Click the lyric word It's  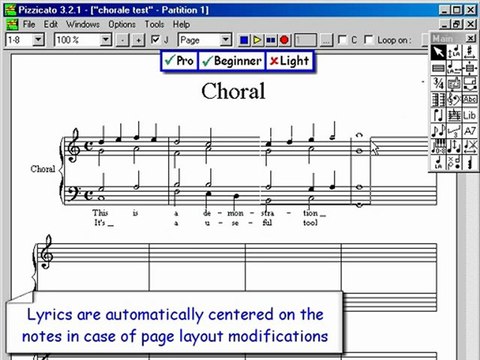tap(100, 222)
